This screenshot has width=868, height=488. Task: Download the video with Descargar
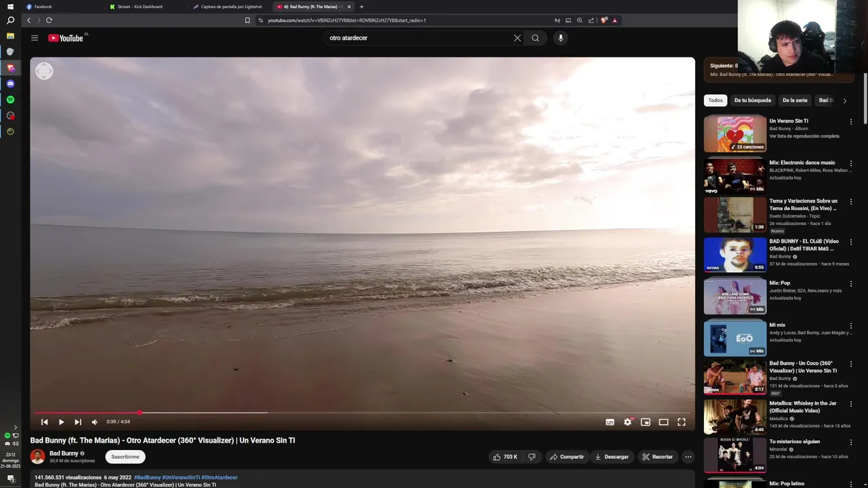(612, 457)
